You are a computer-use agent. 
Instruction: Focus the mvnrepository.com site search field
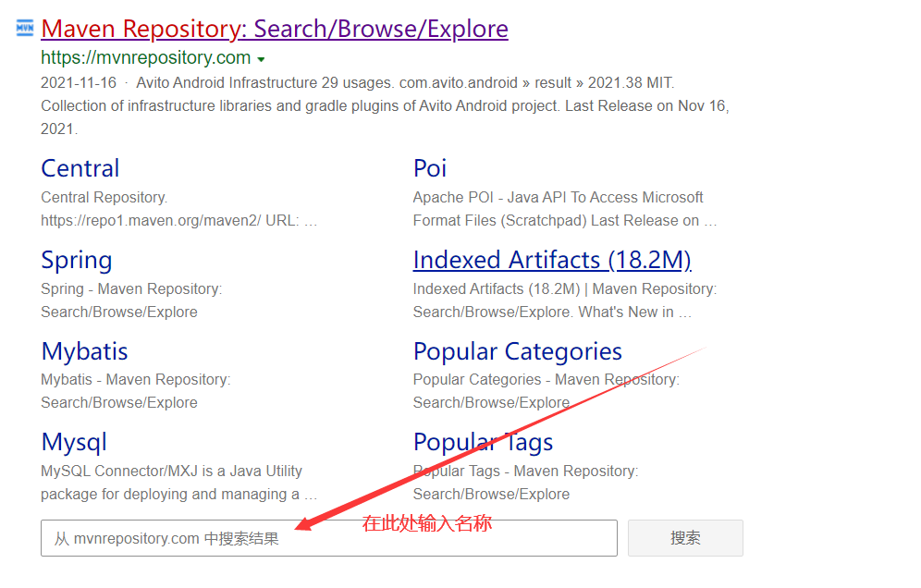329,538
